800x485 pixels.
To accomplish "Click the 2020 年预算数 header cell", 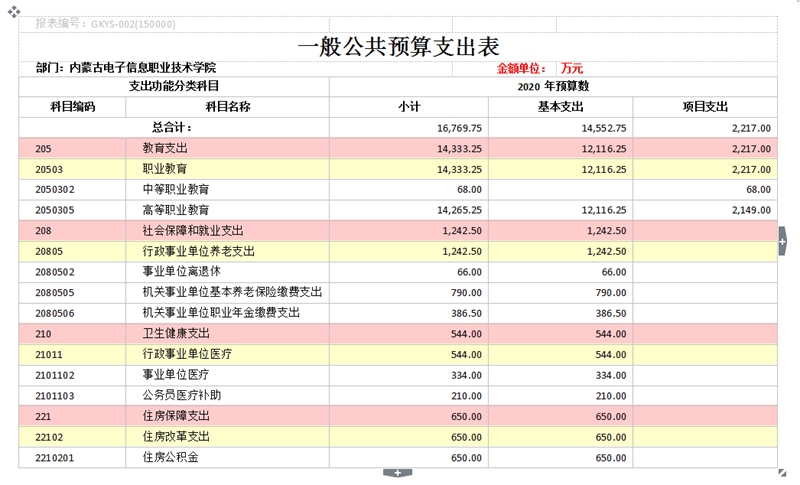I will (x=553, y=87).
